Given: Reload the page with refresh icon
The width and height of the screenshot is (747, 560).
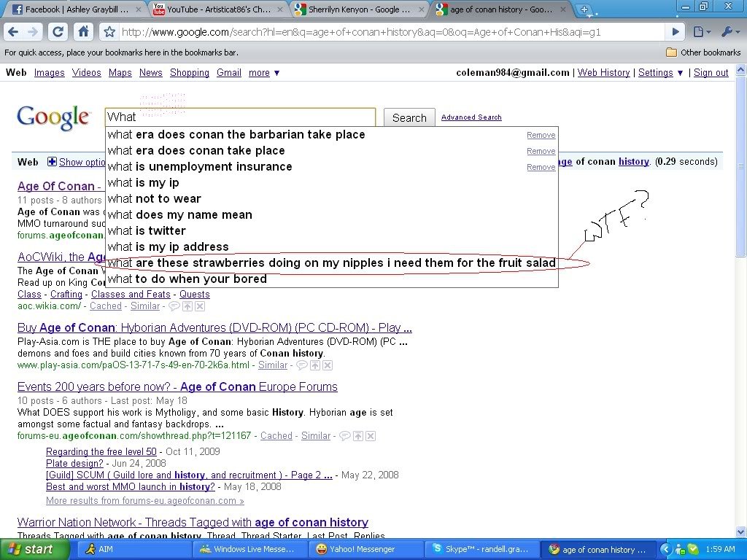Looking at the screenshot, I should [x=58, y=32].
